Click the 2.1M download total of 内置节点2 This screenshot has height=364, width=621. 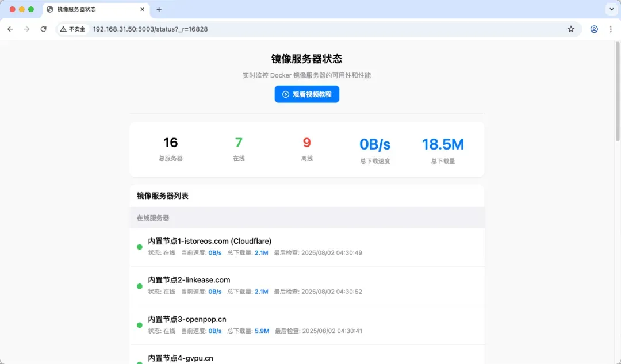click(x=262, y=292)
